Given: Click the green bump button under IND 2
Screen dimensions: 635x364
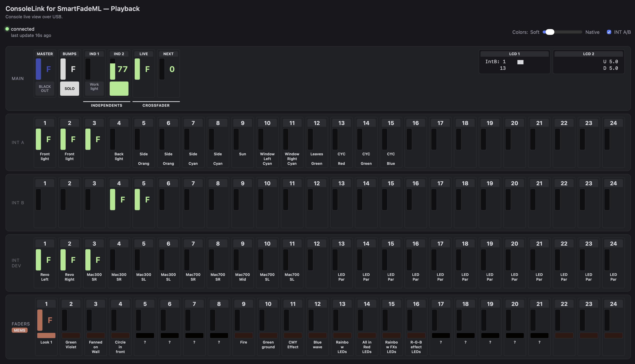Looking at the screenshot, I should coord(119,88).
